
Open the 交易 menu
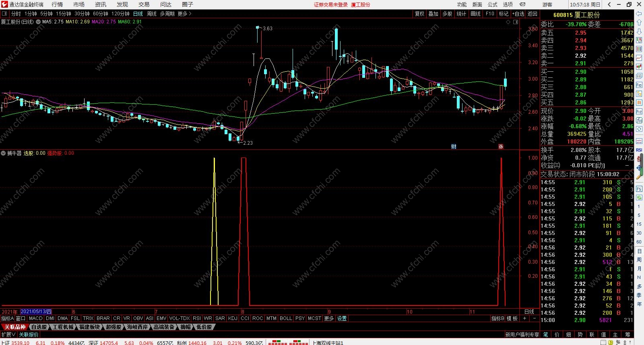click(x=144, y=4)
